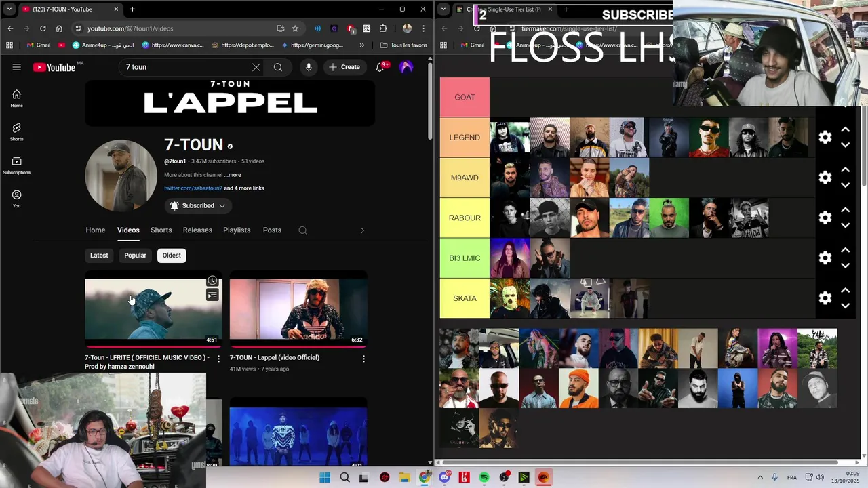Open Spotify from the Windows taskbar

484,478
